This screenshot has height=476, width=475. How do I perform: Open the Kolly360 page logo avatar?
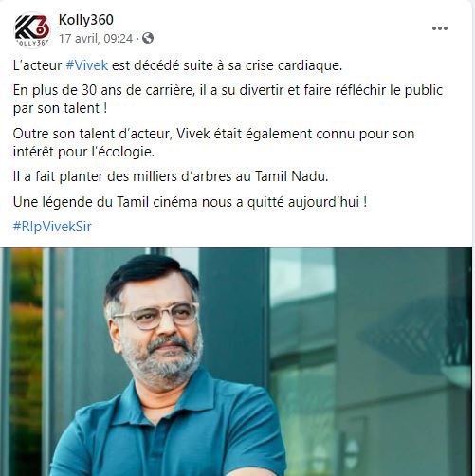tap(31, 30)
